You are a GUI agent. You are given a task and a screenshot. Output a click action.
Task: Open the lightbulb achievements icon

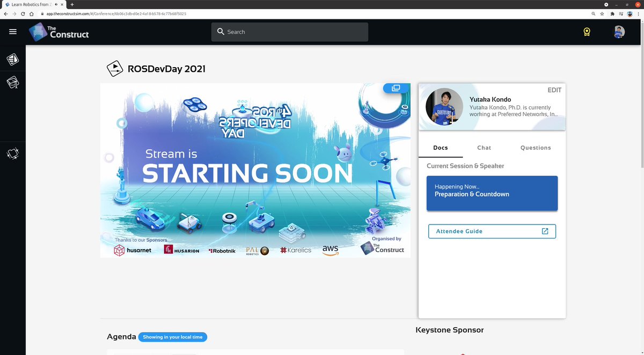point(587,32)
